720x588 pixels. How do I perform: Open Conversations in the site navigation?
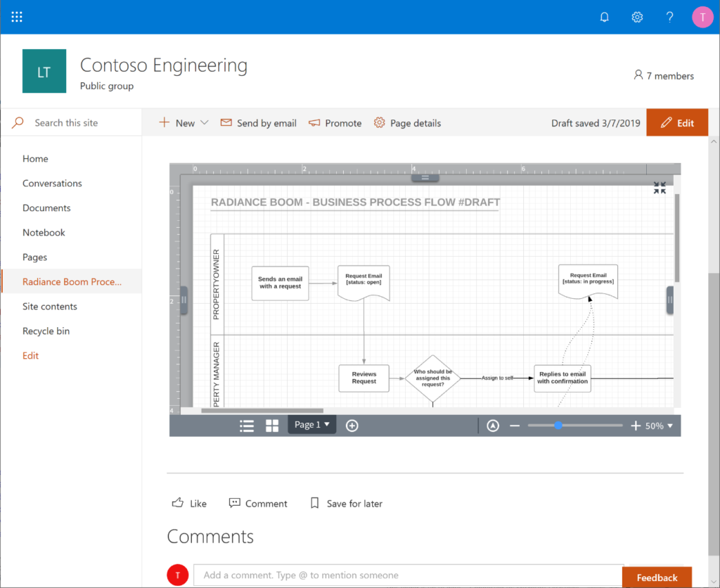click(52, 184)
